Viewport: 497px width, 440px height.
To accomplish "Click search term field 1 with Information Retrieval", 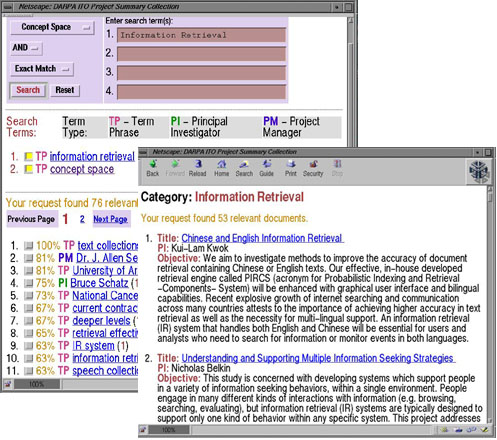I will [x=201, y=35].
